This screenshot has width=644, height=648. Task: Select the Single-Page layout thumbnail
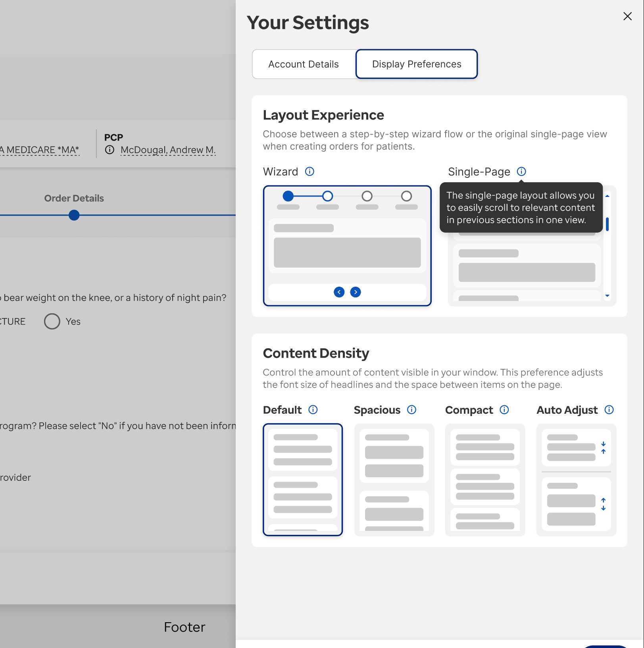pyautogui.click(x=532, y=246)
